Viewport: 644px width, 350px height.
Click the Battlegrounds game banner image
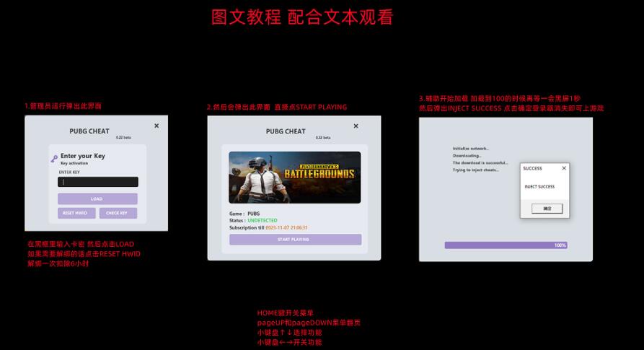(x=294, y=178)
